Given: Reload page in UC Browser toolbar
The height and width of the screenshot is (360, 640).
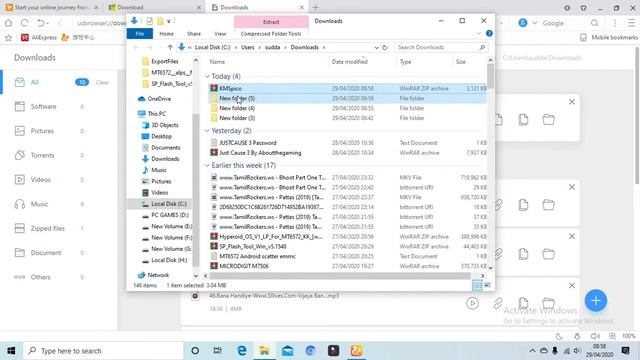Looking at the screenshot, I should [24, 23].
